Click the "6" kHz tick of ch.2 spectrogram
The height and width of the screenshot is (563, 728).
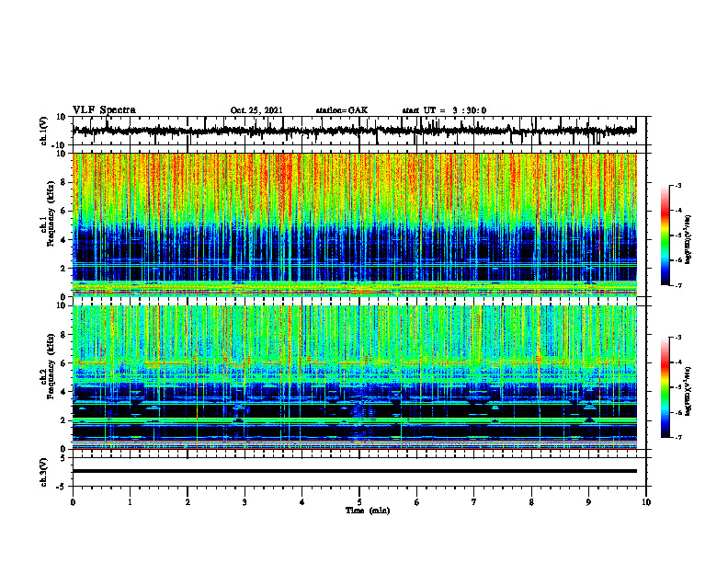[x=63, y=363]
